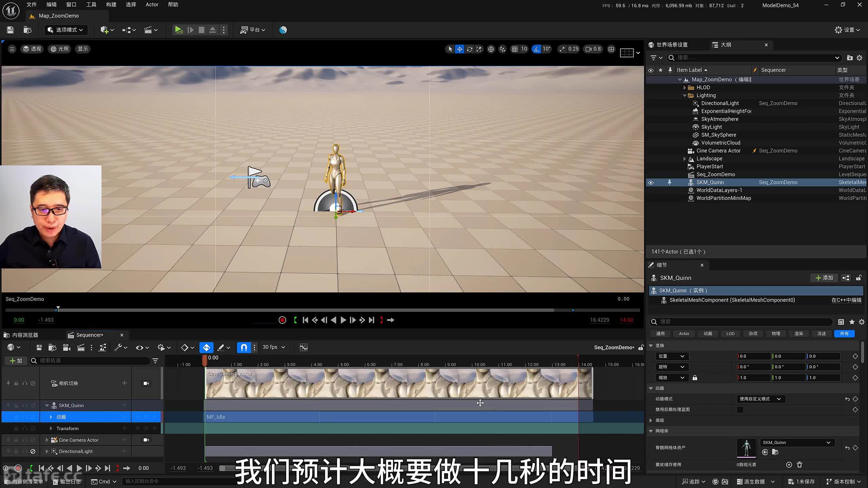Viewport: 868px width, 488px height.
Task: Toggle the sequencer snapping magnet icon
Action: (244, 347)
